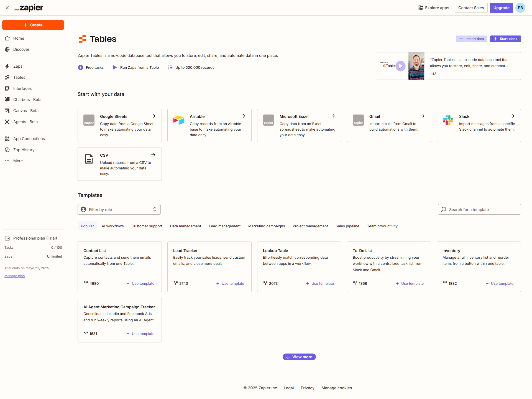
Task: Open App Connections in sidebar
Action: coord(33,139)
